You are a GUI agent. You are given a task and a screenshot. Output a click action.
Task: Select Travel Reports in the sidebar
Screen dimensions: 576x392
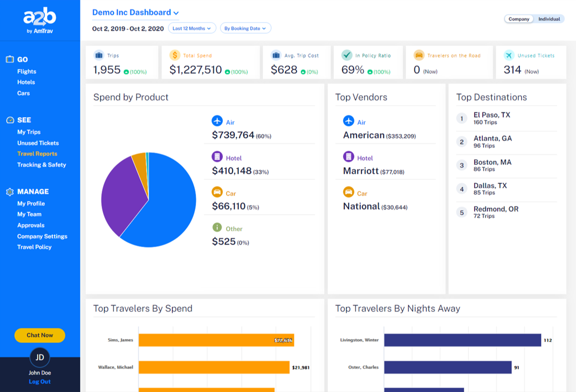37,154
